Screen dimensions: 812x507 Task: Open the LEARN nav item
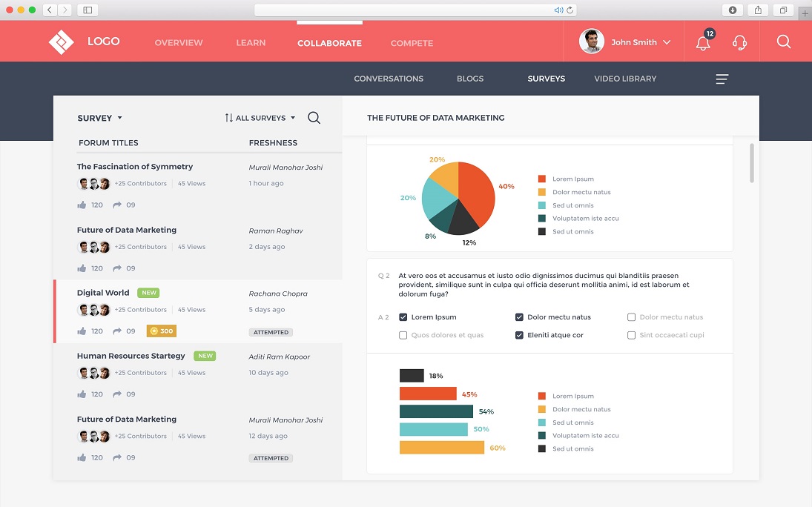click(x=251, y=43)
